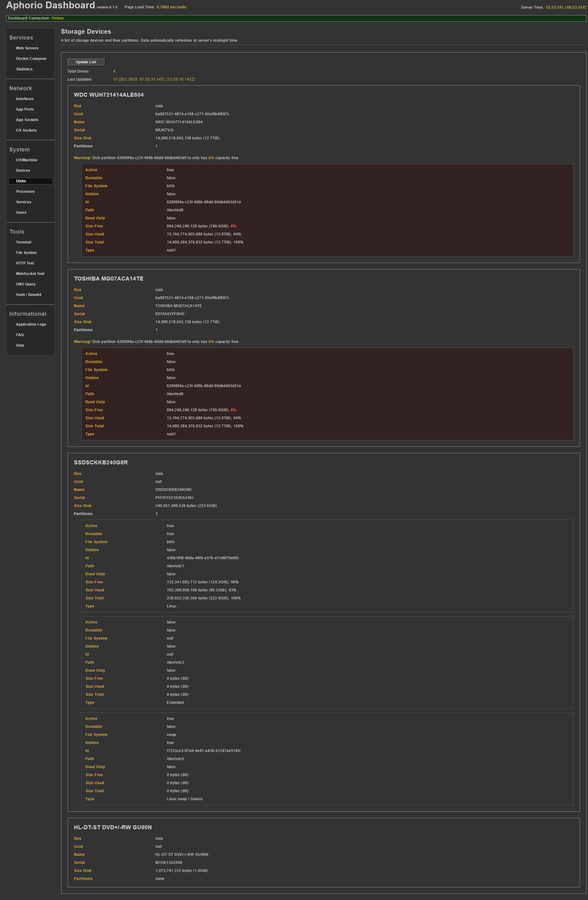Go to Statistics in sidebar
The image size is (588, 900).
[x=24, y=69]
